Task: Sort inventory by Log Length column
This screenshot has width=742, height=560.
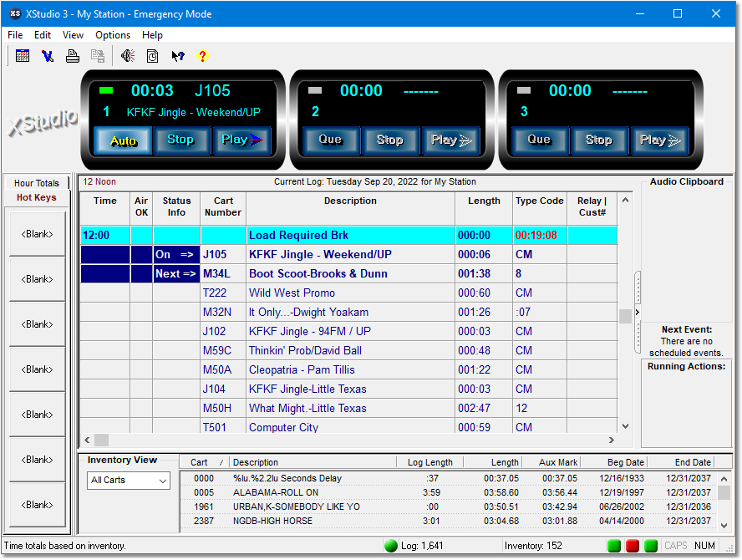Action: point(429,462)
